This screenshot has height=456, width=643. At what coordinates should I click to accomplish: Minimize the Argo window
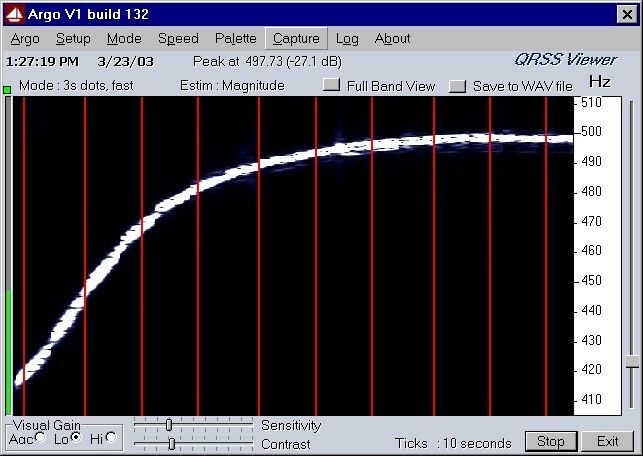point(590,13)
